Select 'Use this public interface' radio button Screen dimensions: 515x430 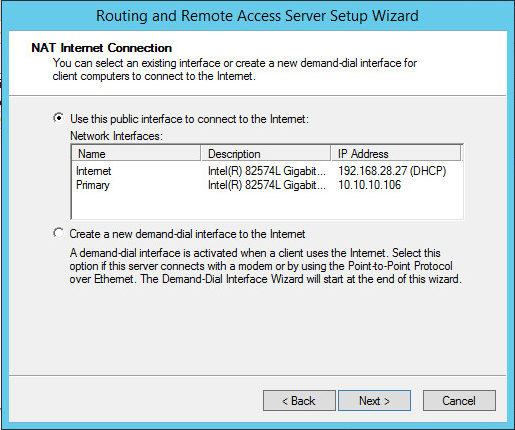[x=59, y=118]
